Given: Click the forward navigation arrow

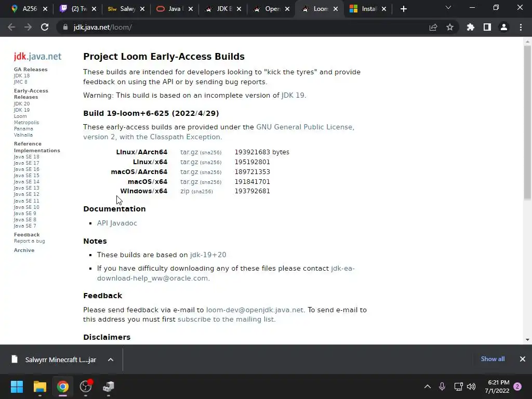Looking at the screenshot, I should [x=28, y=27].
